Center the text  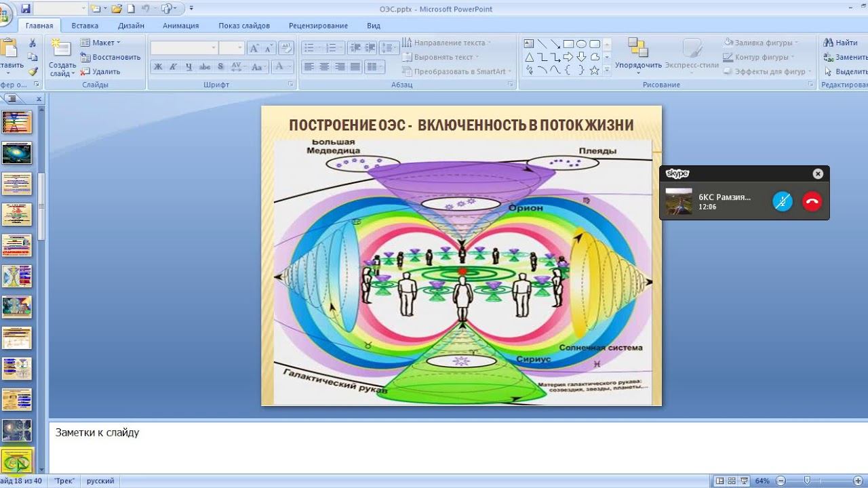click(324, 66)
